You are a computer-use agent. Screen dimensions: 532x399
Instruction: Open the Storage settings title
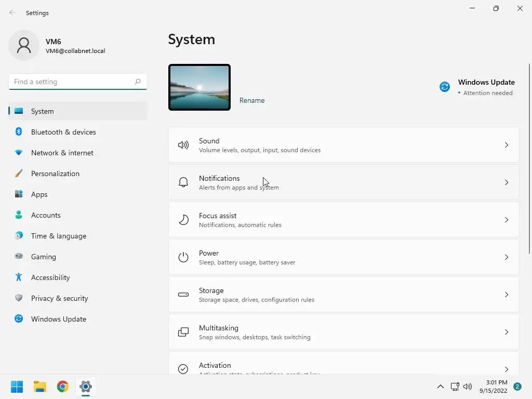(211, 290)
